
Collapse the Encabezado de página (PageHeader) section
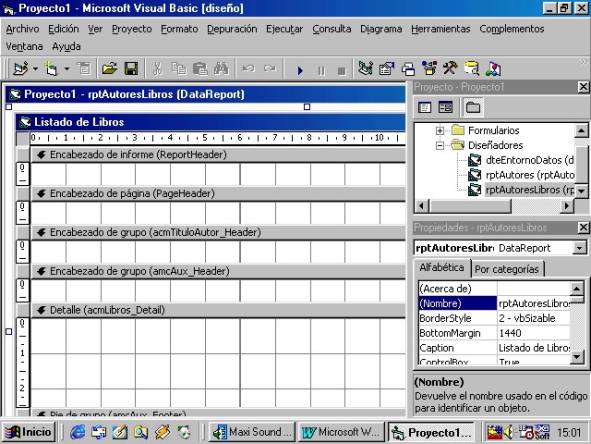click(41, 194)
